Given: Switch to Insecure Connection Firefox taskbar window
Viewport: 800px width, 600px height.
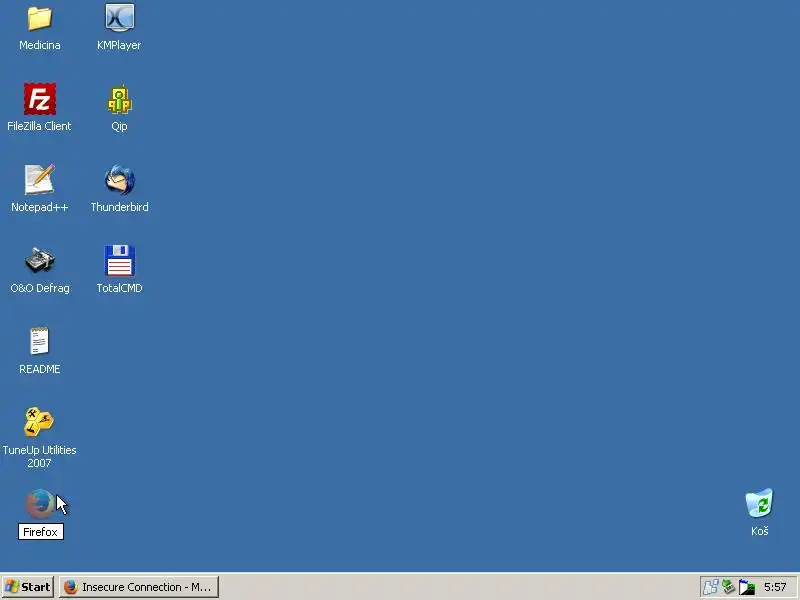Looking at the screenshot, I should click(139, 587).
